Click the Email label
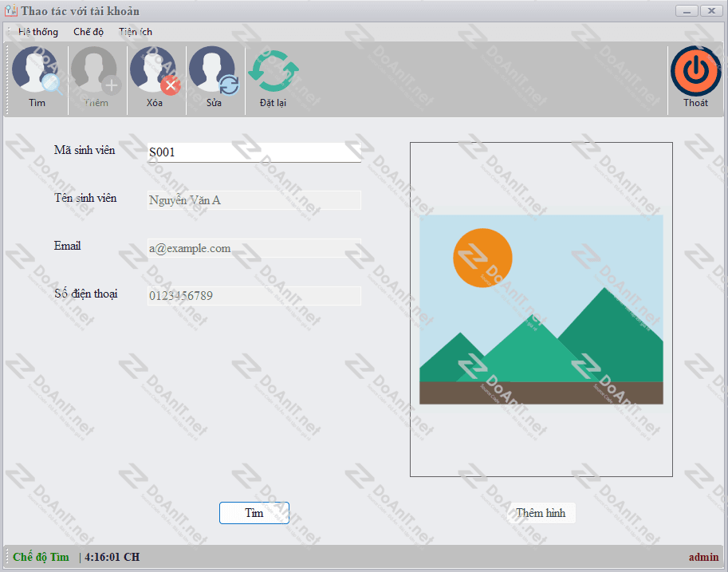 [x=67, y=246]
